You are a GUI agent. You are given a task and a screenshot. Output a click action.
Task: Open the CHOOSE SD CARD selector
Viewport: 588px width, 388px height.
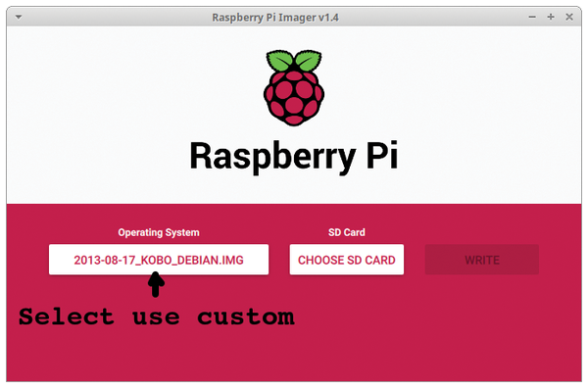[x=347, y=260]
